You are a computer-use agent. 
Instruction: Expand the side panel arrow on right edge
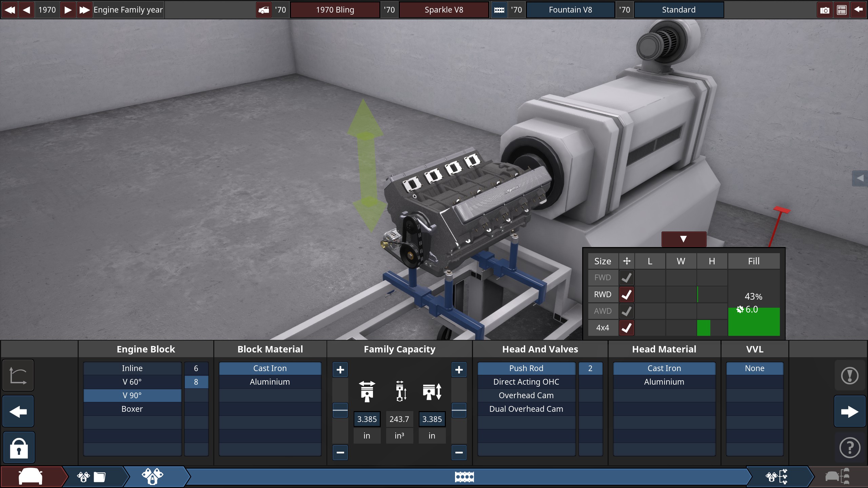860,178
